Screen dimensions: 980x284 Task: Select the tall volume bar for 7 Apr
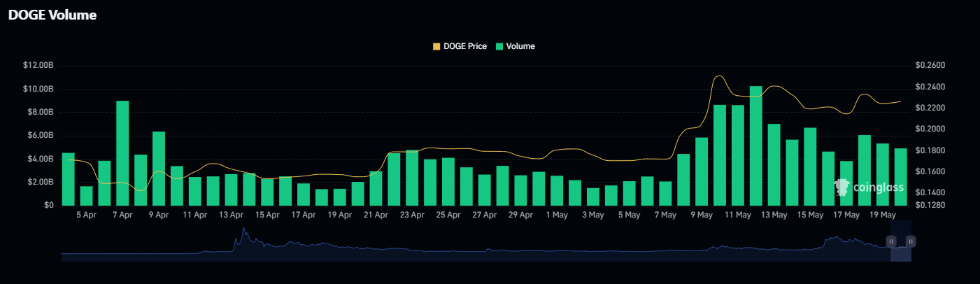[122, 153]
